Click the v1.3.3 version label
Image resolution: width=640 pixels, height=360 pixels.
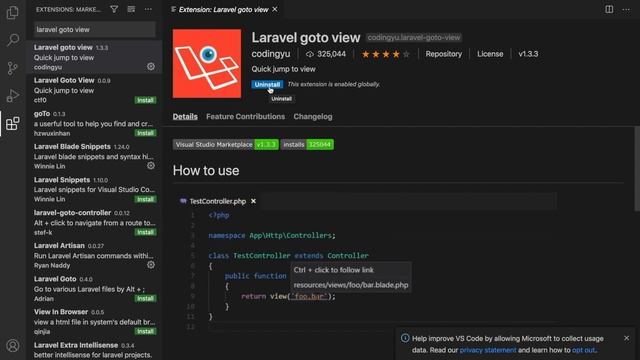pos(528,54)
